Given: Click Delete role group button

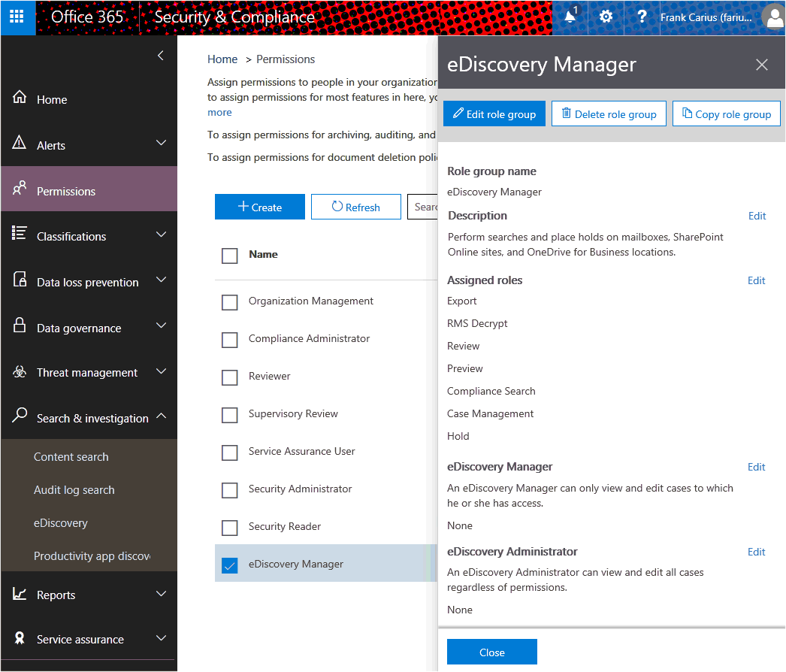Looking at the screenshot, I should [x=609, y=114].
